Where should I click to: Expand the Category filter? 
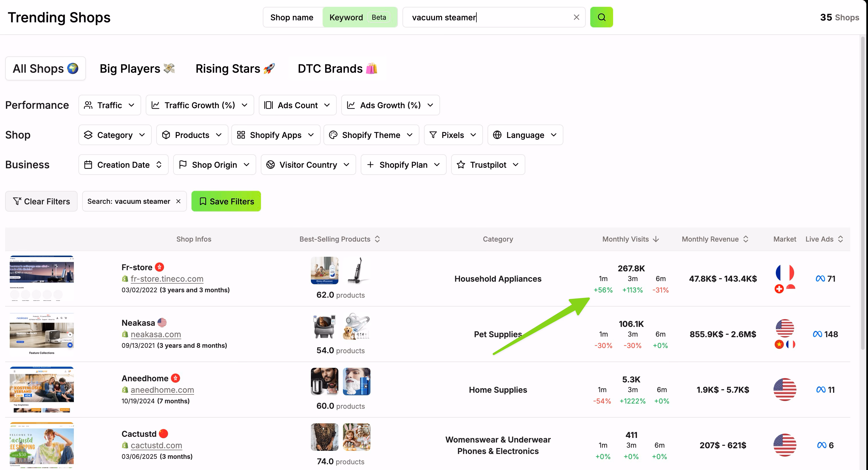coord(115,135)
